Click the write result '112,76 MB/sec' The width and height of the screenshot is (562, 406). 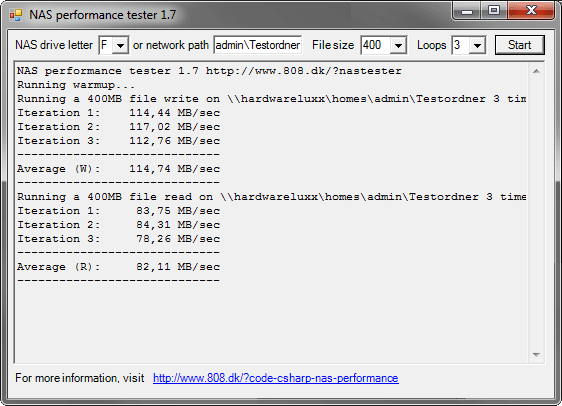pos(175,141)
